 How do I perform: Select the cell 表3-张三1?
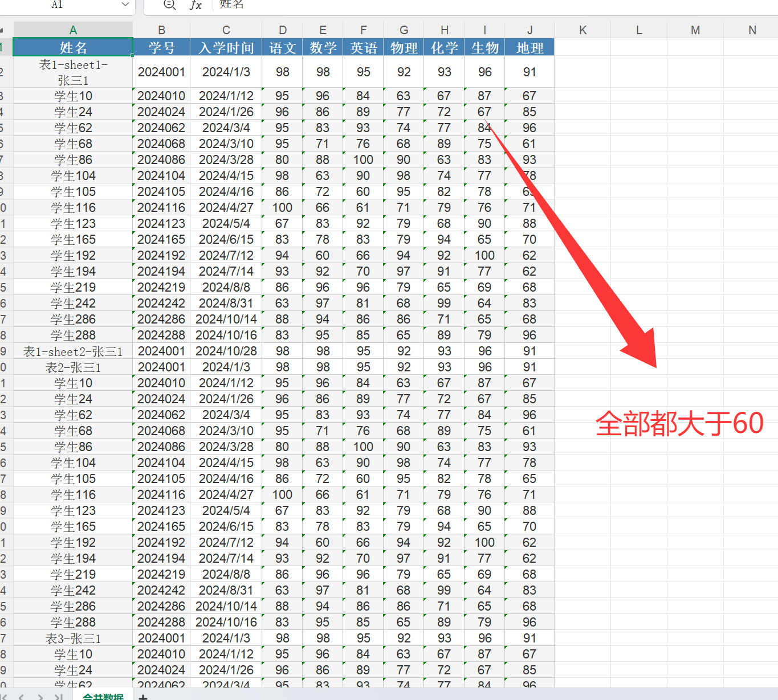point(73,638)
